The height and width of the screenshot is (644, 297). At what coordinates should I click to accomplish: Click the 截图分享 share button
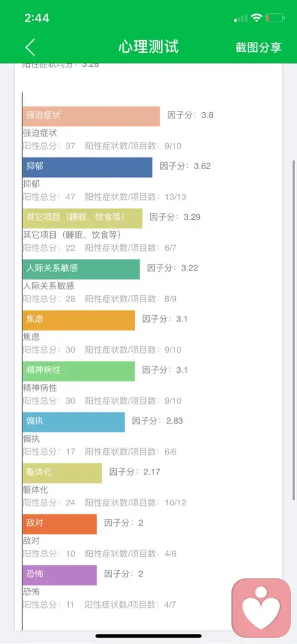pyautogui.click(x=259, y=47)
